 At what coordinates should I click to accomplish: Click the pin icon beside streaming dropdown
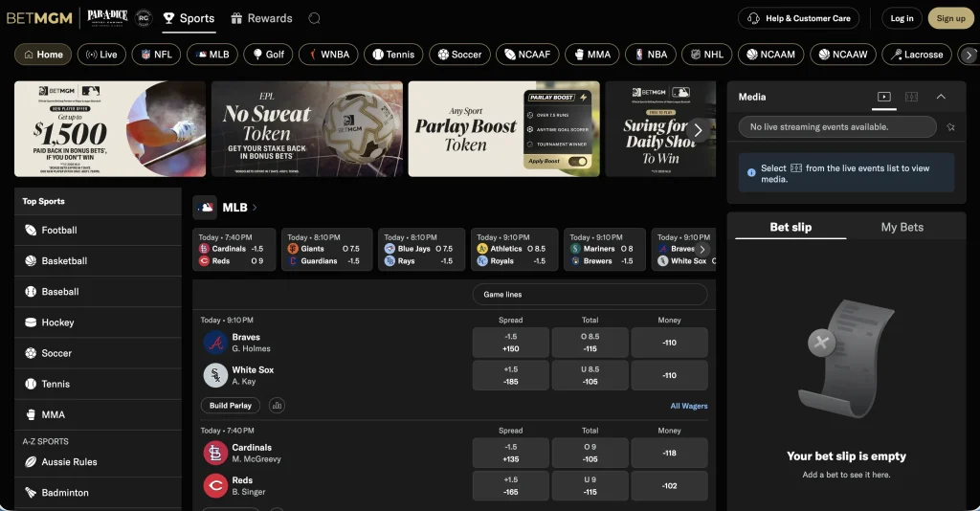950,127
